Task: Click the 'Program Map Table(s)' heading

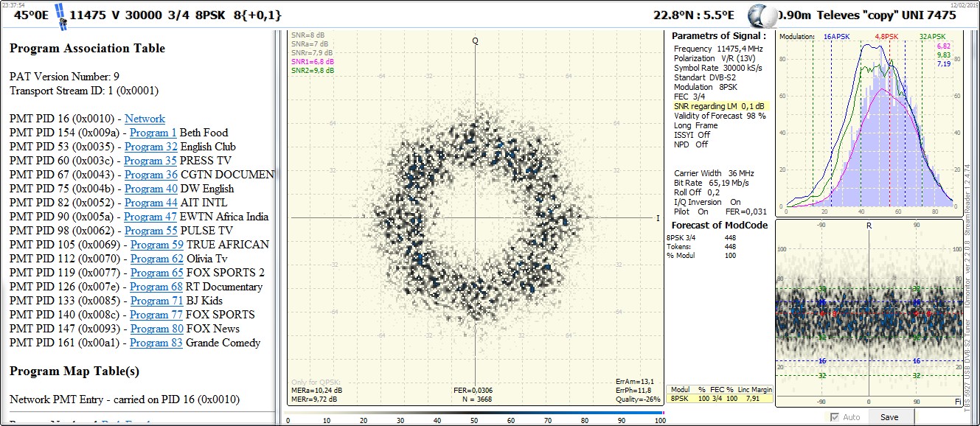Action: [74, 371]
